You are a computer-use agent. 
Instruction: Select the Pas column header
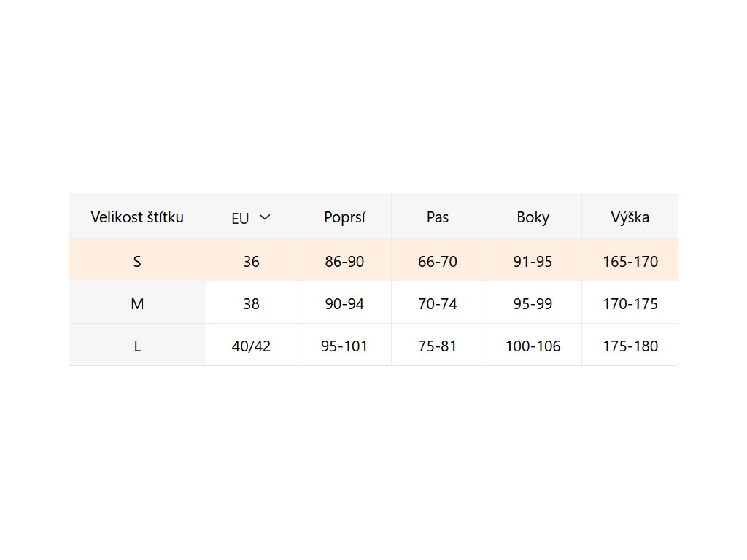tap(438, 217)
